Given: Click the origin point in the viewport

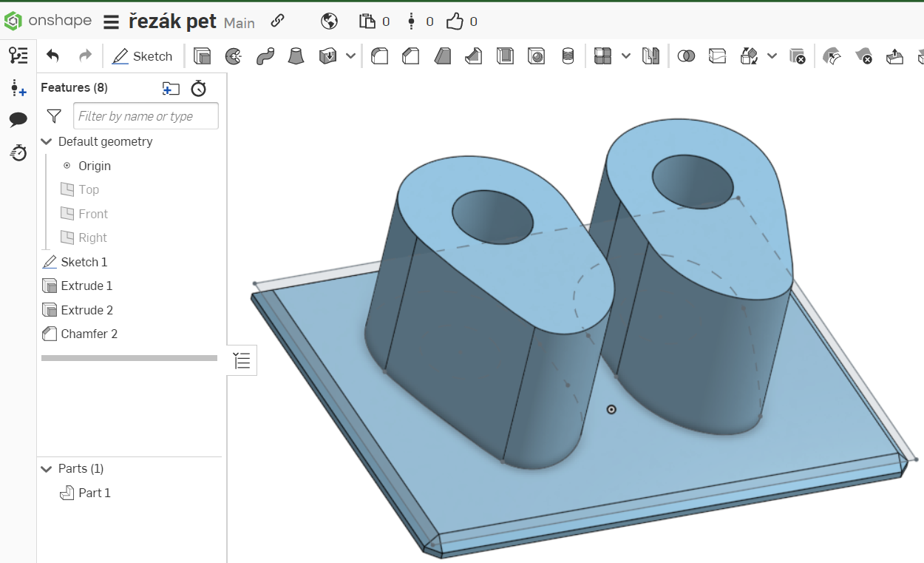Looking at the screenshot, I should pyautogui.click(x=611, y=409).
